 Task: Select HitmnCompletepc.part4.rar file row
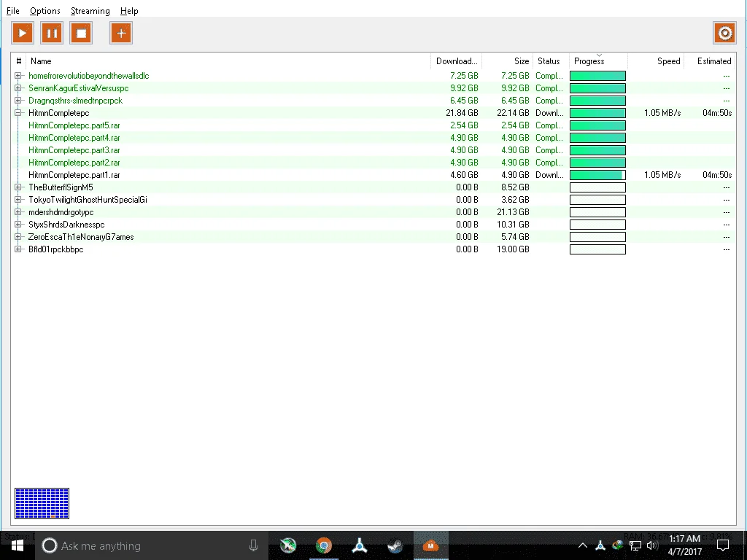373,138
